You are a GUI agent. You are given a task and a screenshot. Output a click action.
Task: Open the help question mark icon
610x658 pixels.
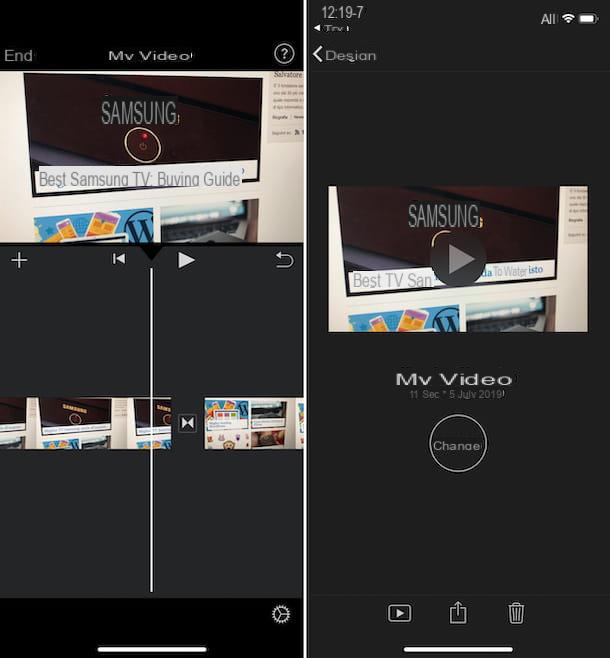pyautogui.click(x=284, y=54)
